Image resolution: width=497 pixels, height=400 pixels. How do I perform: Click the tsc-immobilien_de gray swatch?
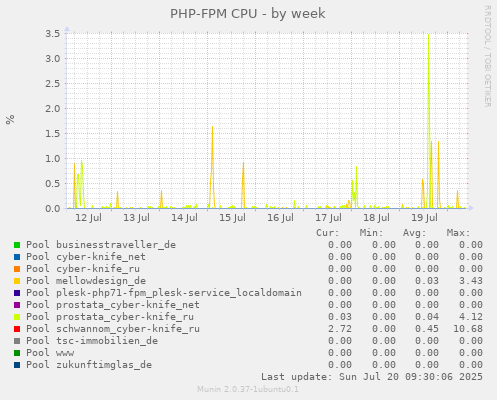tap(17, 341)
